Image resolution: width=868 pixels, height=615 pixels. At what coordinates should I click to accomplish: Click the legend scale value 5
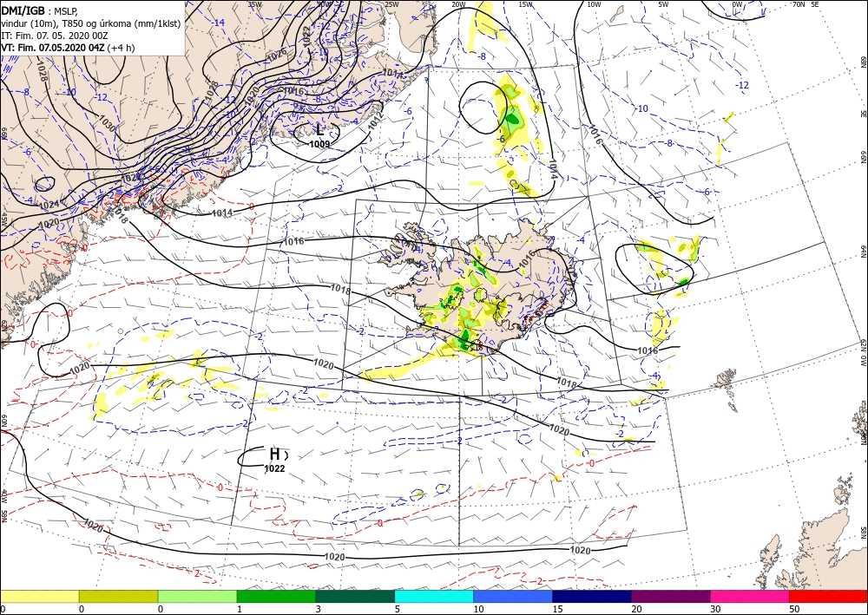pyautogui.click(x=398, y=609)
